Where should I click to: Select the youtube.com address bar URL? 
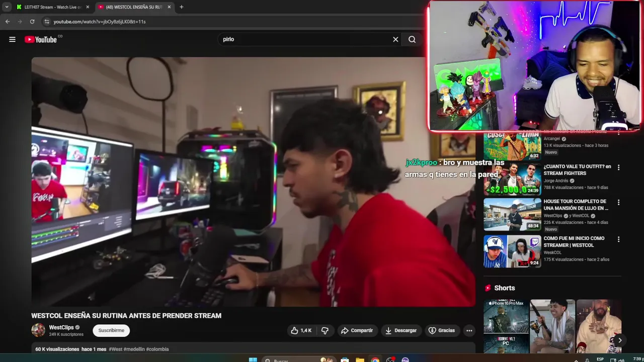[x=100, y=22]
